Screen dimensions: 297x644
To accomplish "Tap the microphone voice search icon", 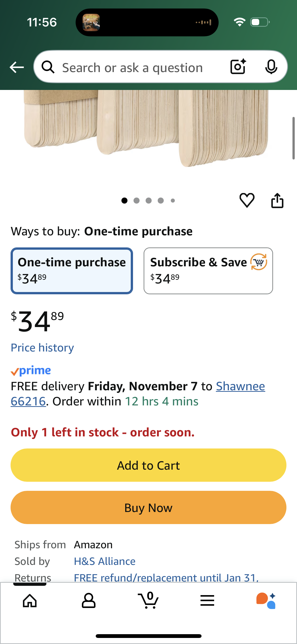I will (271, 67).
